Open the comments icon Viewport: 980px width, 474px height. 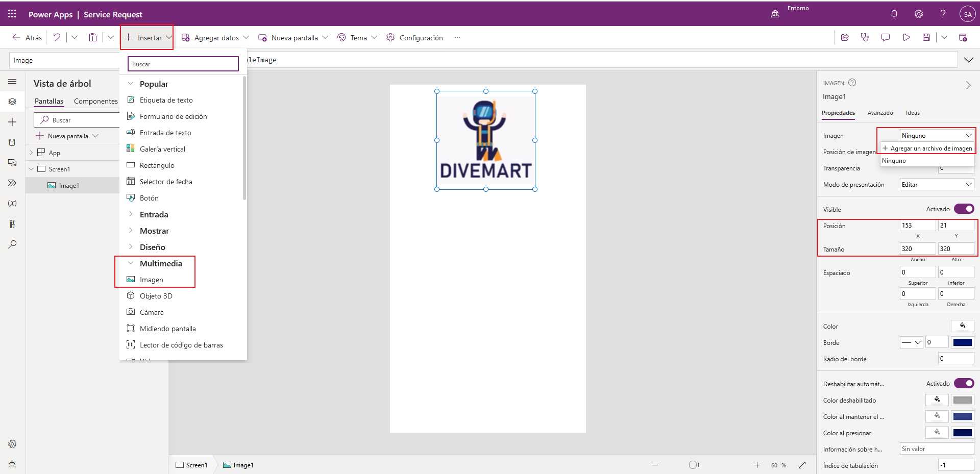[886, 37]
